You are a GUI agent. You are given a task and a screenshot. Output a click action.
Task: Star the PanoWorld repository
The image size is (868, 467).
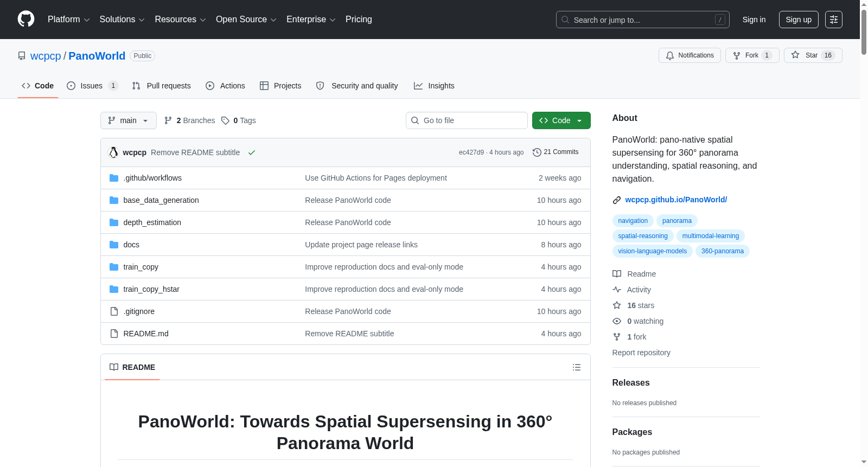tap(813, 55)
